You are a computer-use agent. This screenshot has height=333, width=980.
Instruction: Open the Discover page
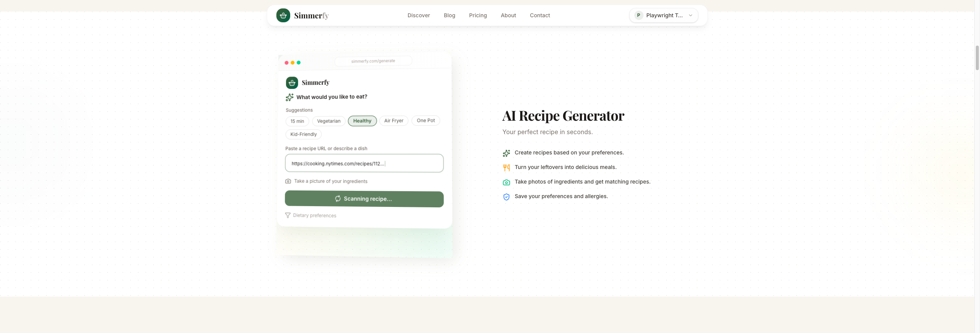coord(418,15)
